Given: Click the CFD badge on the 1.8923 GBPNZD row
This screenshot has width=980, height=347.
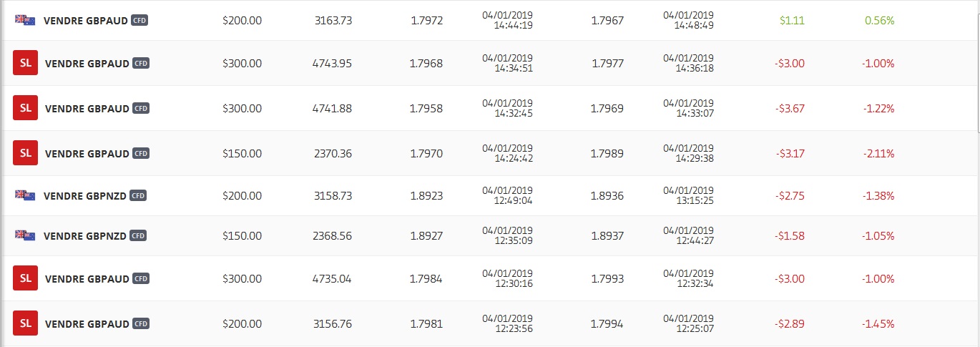Looking at the screenshot, I should click(139, 195).
